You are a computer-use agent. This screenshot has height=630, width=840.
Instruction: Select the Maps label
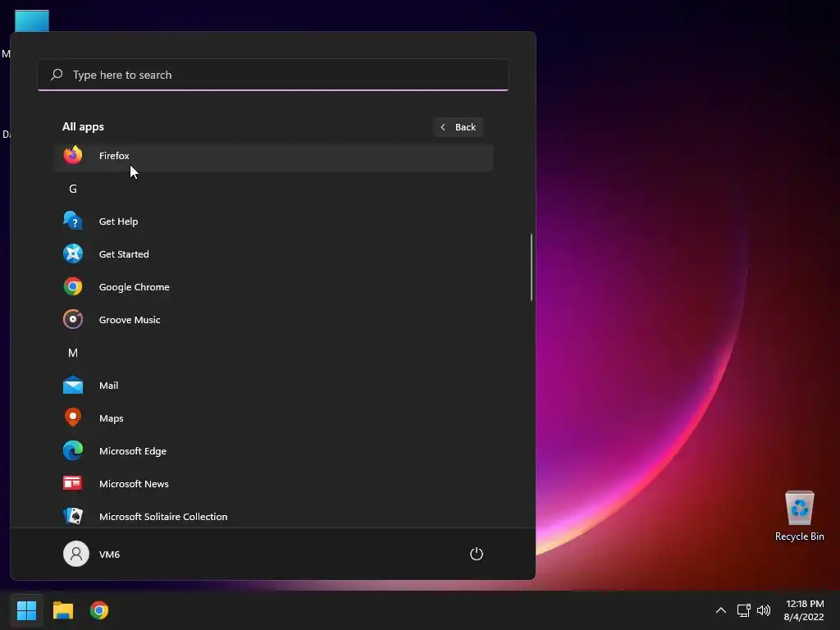click(x=111, y=418)
